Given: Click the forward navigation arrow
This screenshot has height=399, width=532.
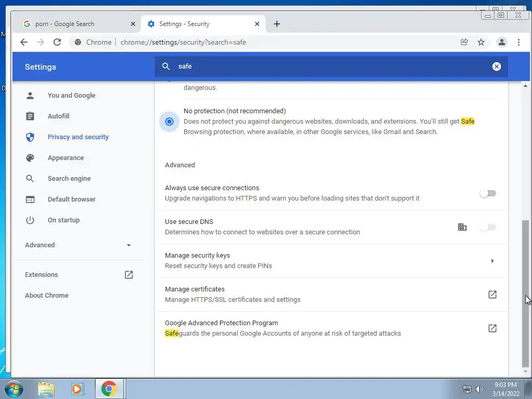Looking at the screenshot, I should click(x=41, y=42).
